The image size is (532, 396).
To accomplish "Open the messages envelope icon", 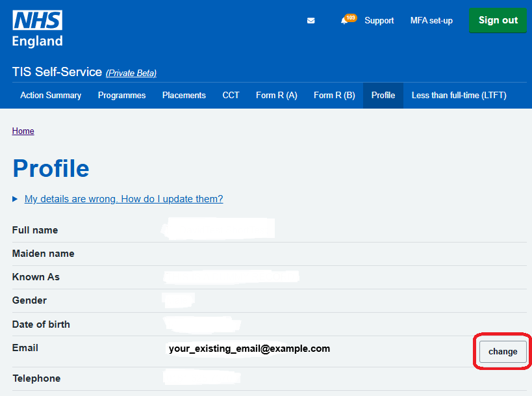I will click(310, 21).
